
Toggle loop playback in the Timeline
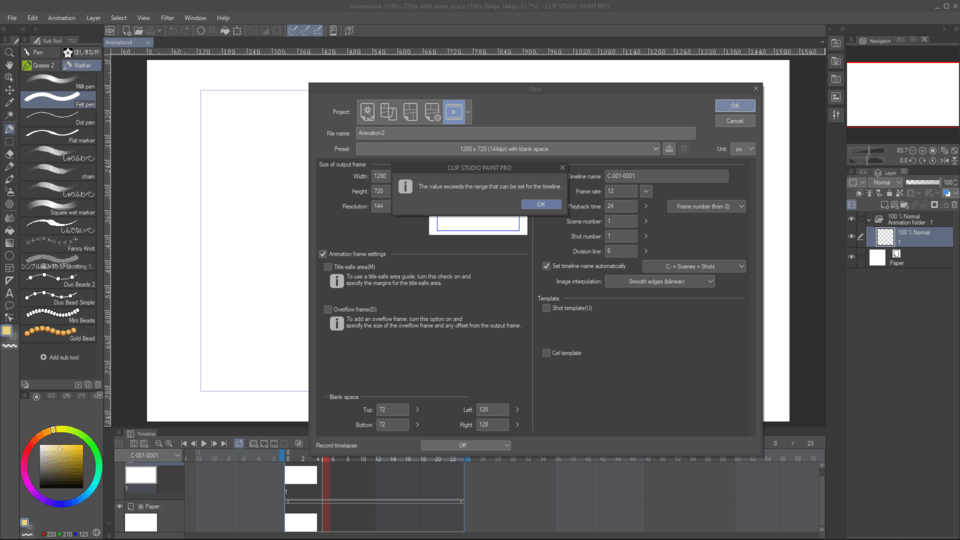point(239,444)
